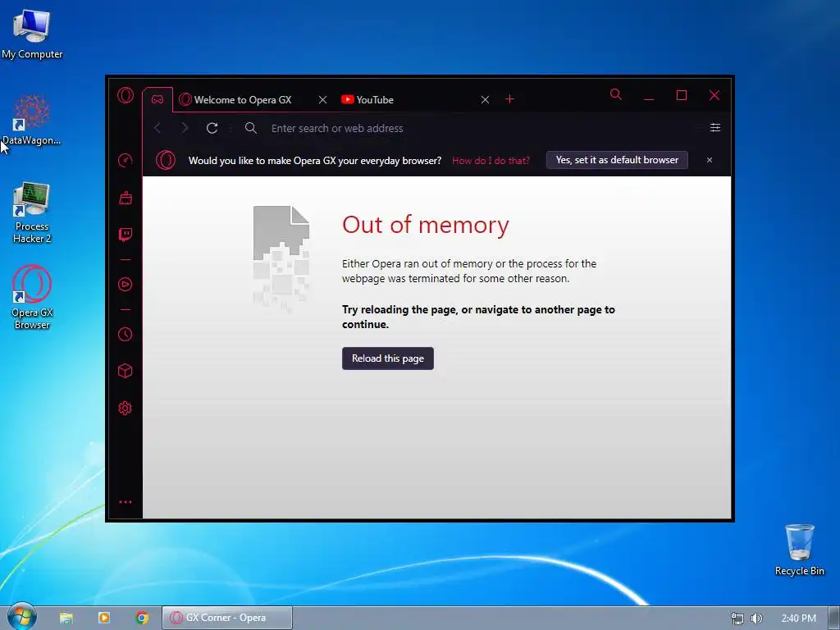This screenshot has height=630, width=840.
Task: Click 'How do I do that?' link
Action: 491,160
